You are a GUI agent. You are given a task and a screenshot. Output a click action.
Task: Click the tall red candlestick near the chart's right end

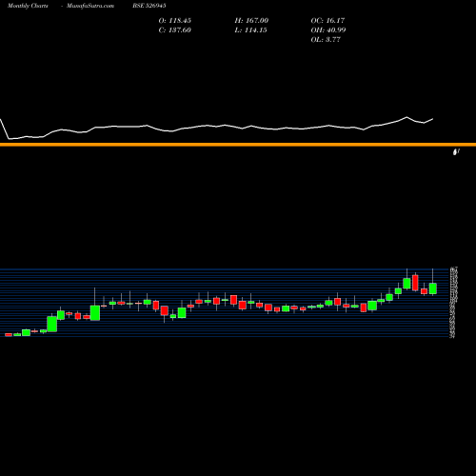click(415, 283)
